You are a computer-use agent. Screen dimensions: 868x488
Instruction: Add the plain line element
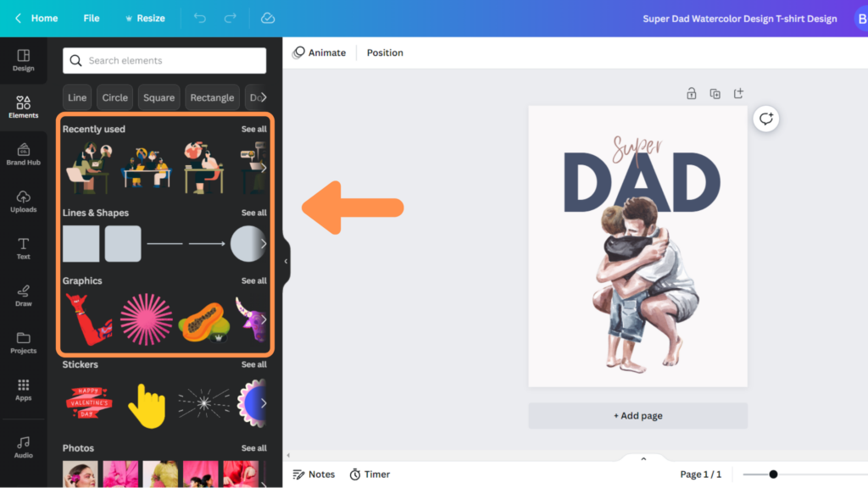coord(165,243)
